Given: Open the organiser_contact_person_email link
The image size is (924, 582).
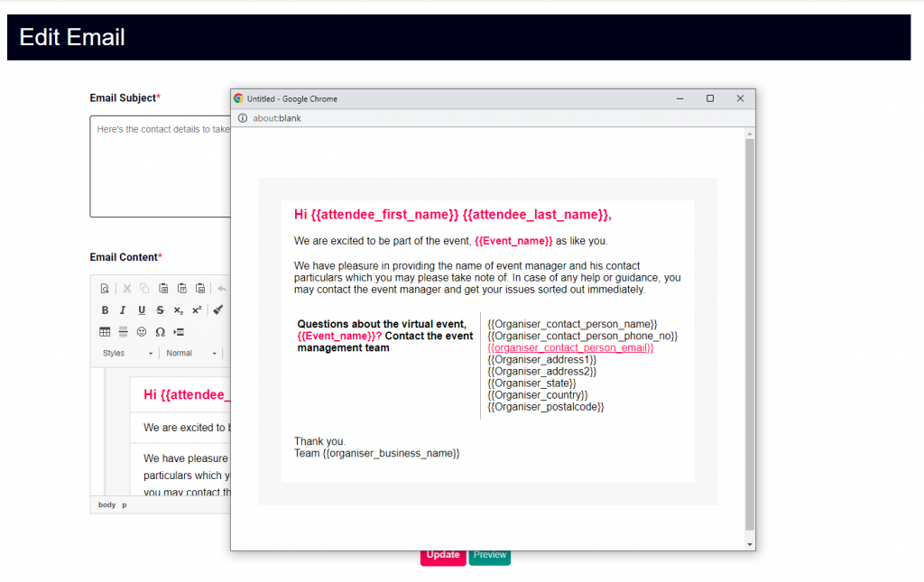Looking at the screenshot, I should pos(570,347).
